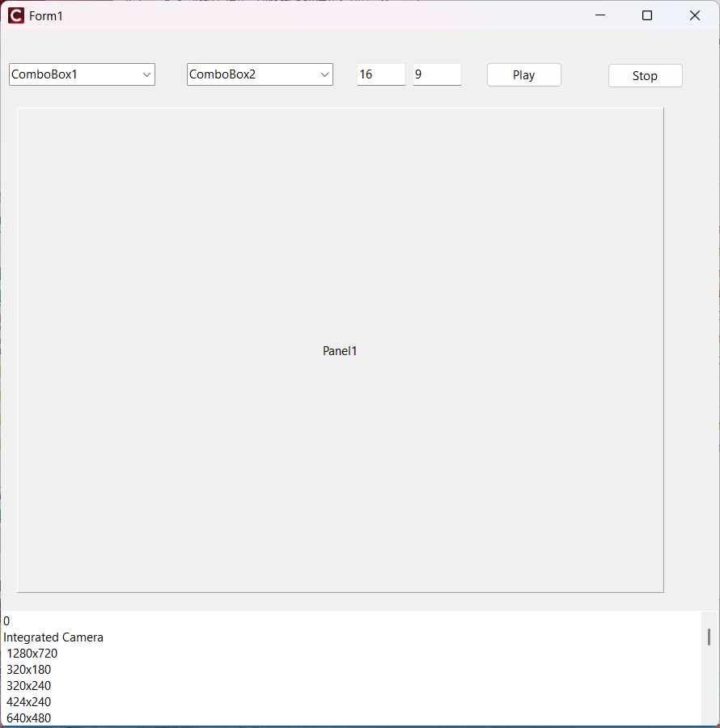Click inside the ComboBox1 text field
720x728 pixels.
point(74,74)
